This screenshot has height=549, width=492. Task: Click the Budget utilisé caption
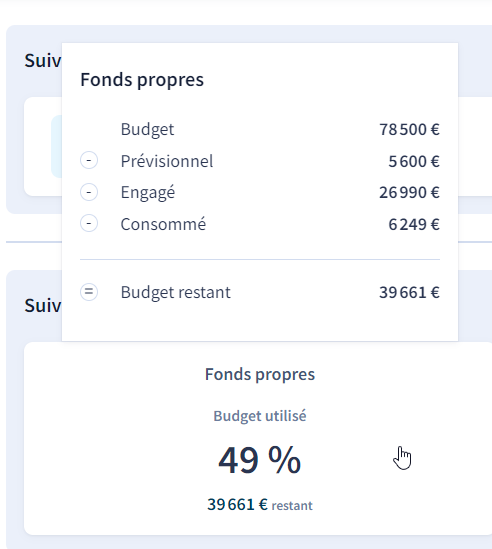(260, 416)
